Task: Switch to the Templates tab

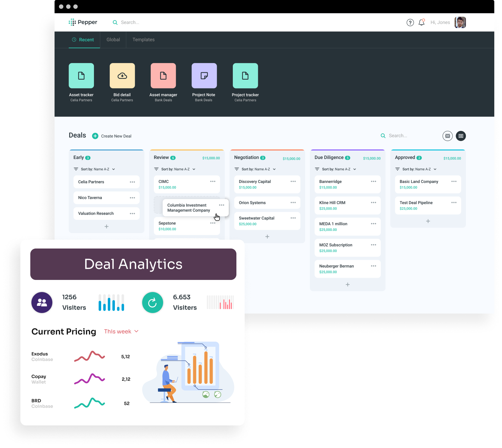Action: (144, 40)
